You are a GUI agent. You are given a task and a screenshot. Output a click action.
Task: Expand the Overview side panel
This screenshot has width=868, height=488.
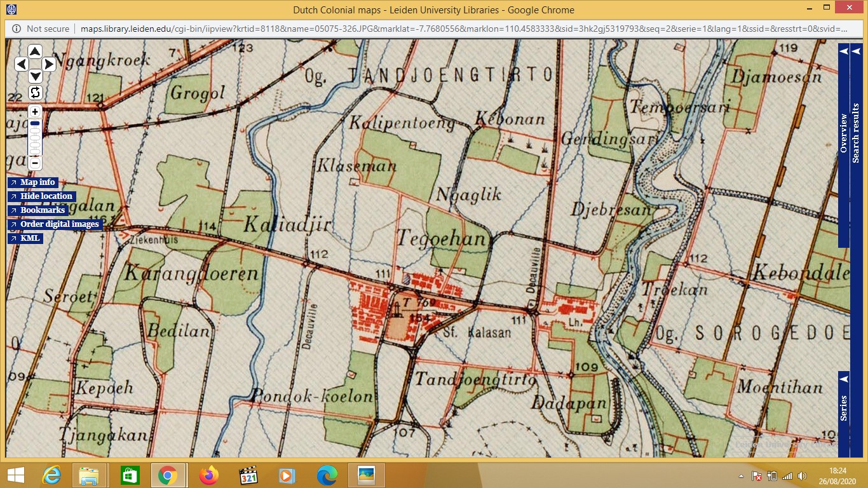click(844, 145)
